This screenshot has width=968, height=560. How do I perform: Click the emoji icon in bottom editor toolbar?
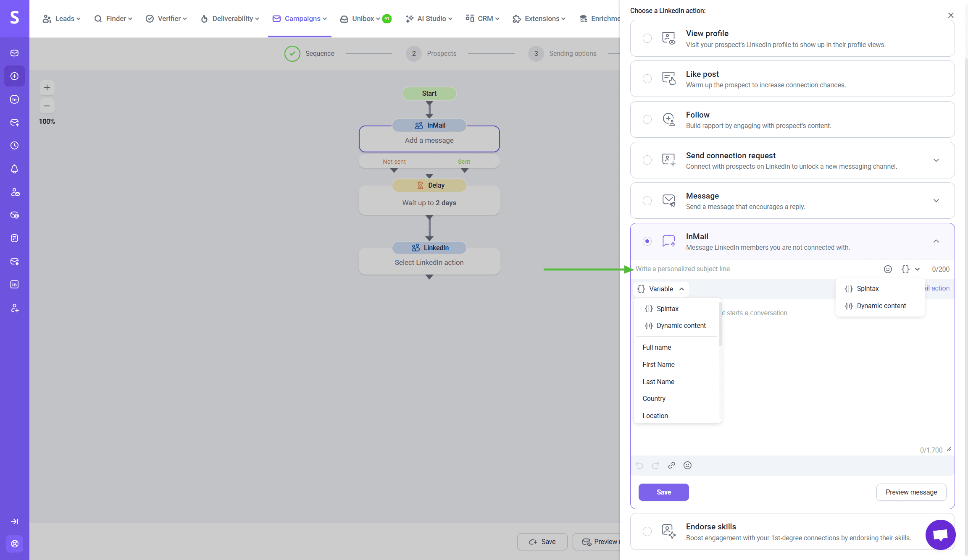687,465
